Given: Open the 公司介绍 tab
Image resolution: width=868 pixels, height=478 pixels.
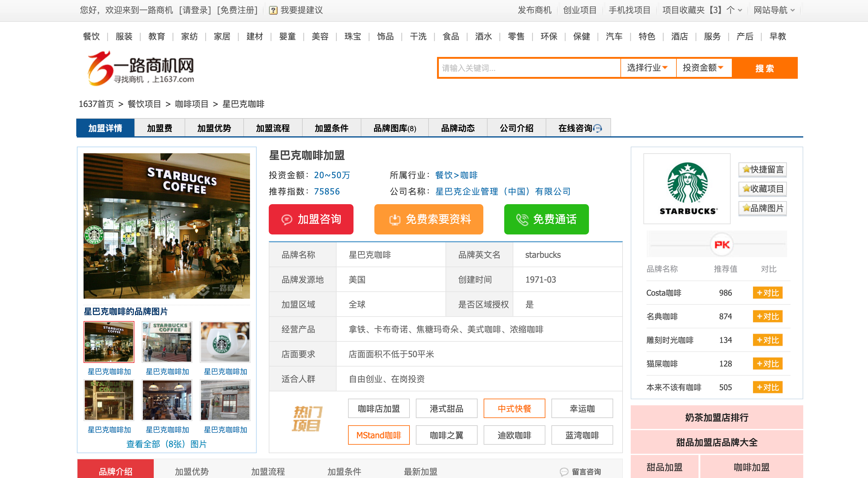Looking at the screenshot, I should point(516,128).
